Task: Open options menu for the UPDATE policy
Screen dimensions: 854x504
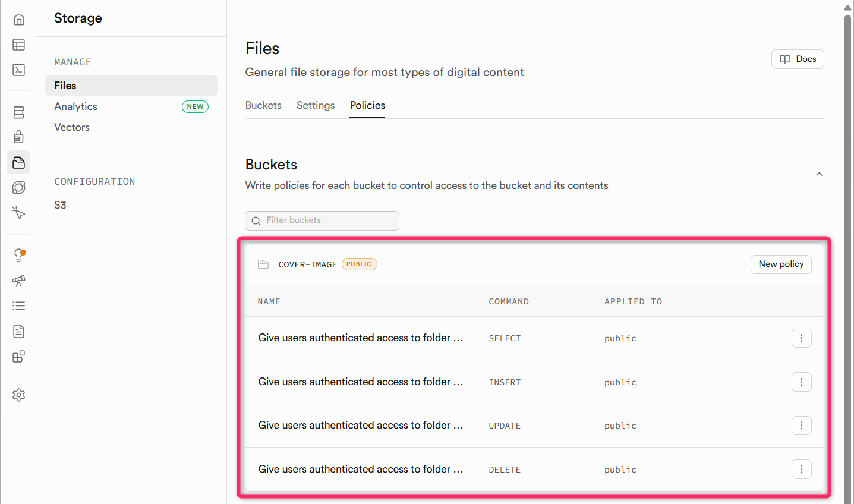Action: pyautogui.click(x=801, y=426)
